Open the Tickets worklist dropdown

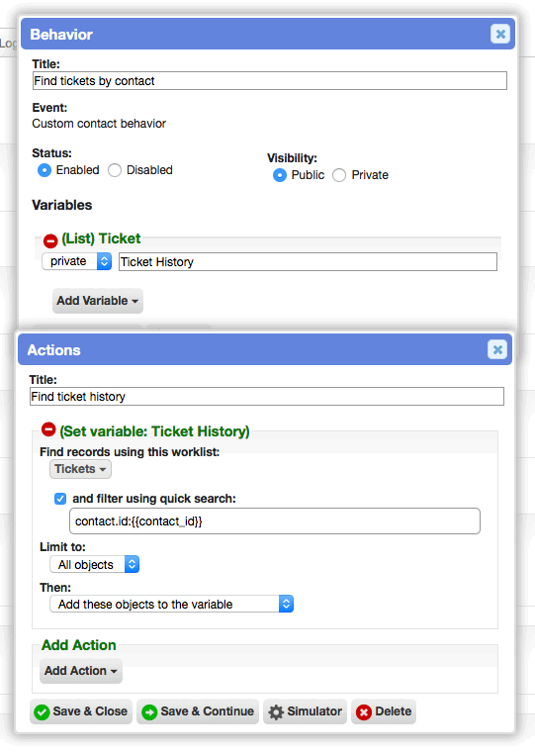point(80,469)
